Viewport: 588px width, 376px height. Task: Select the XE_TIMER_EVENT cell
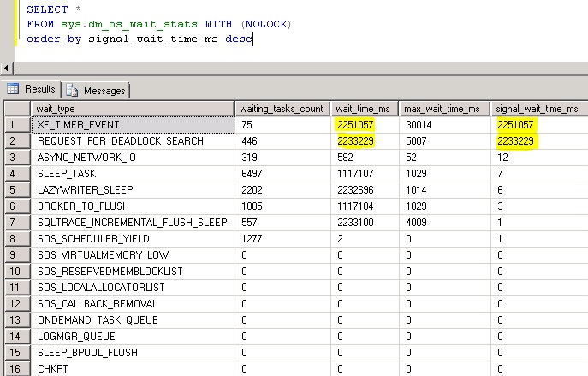(131, 125)
